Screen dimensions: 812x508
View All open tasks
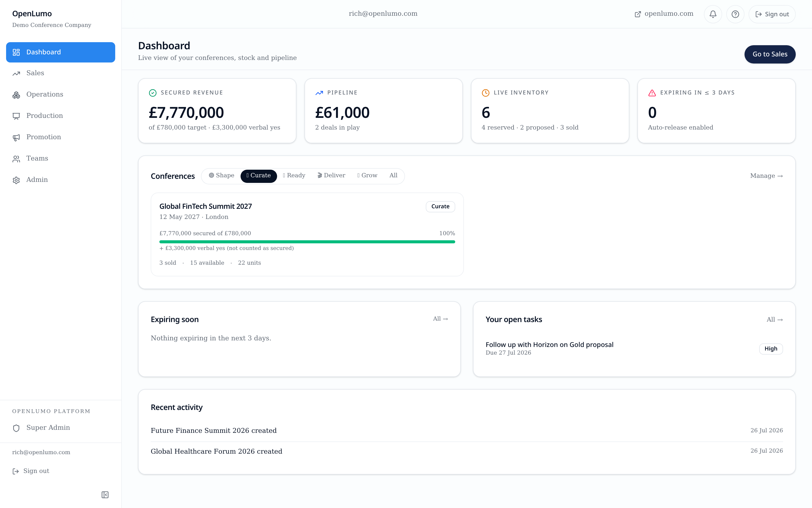(x=774, y=320)
